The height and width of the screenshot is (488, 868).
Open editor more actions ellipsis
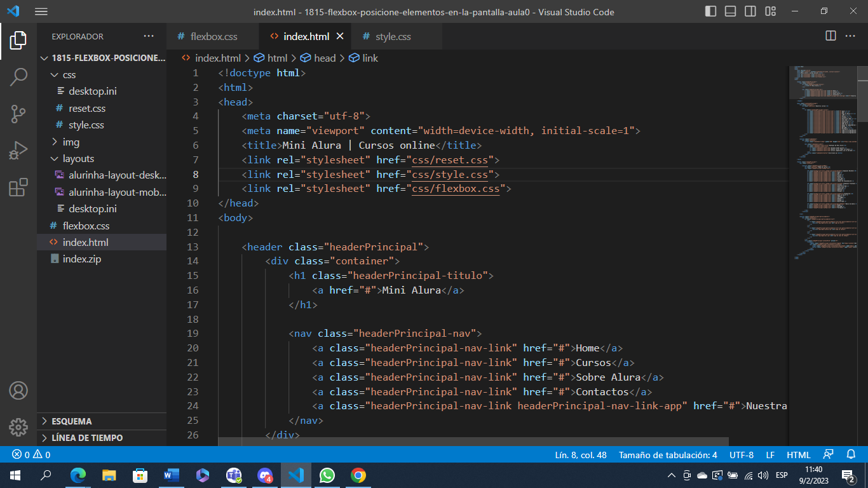850,36
